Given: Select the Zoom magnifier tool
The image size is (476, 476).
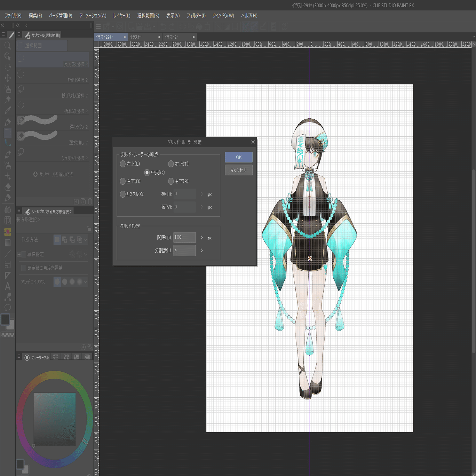Looking at the screenshot, I should pyautogui.click(x=8, y=46).
